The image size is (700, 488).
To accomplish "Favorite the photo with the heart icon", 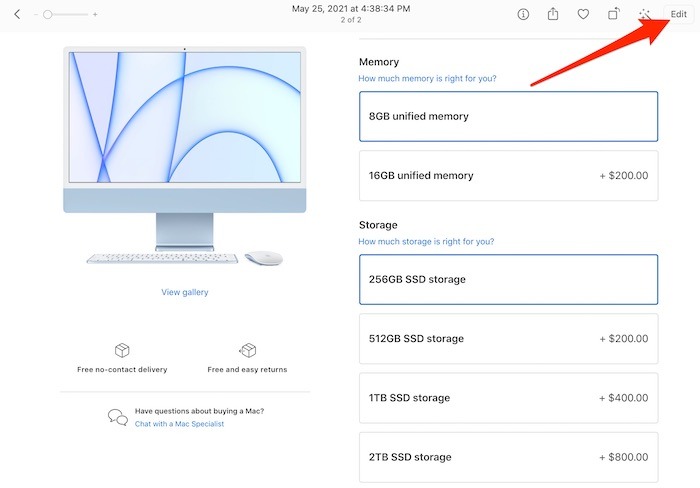I will [583, 14].
